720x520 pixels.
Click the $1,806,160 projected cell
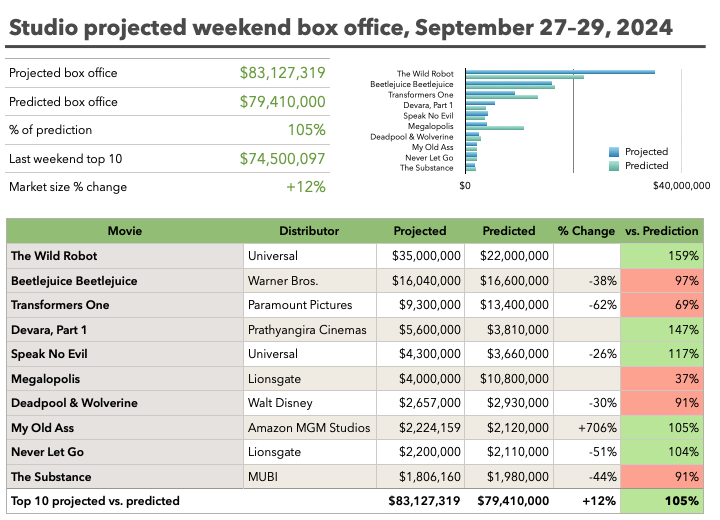[x=421, y=477]
